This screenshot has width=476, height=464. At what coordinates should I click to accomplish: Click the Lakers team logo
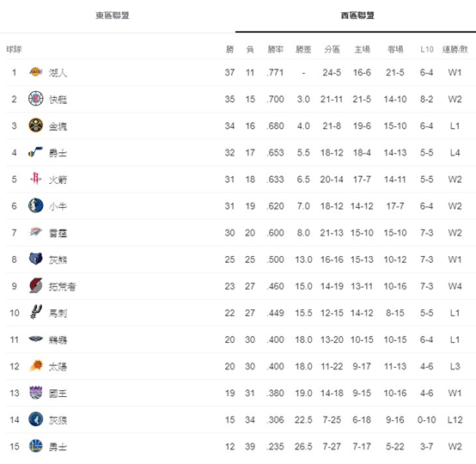coord(36,72)
